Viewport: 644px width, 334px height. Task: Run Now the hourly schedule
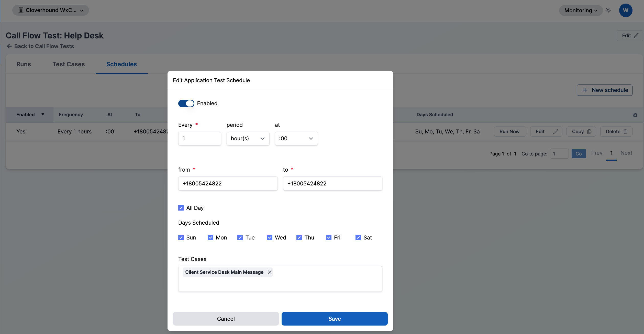[x=510, y=131]
